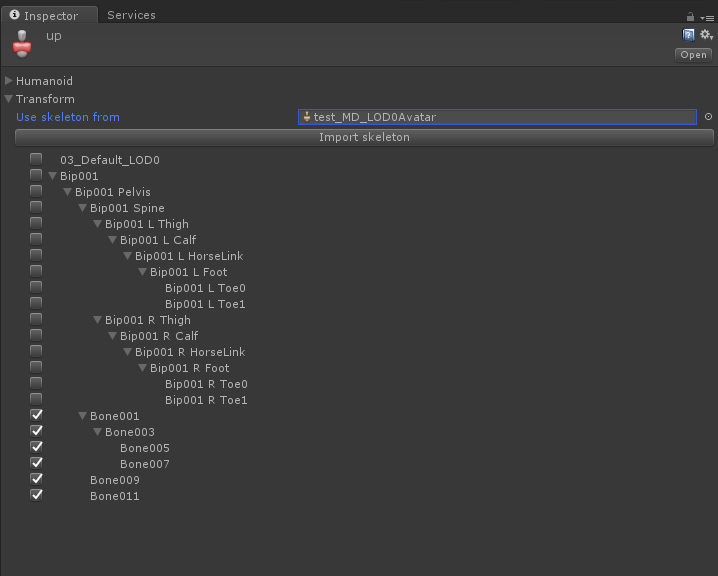Open the help reference book icon
This screenshot has height=576, width=718.
click(x=688, y=35)
